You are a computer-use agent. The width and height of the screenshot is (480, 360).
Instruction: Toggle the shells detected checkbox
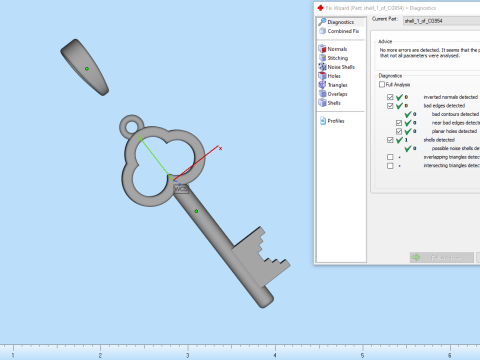point(390,140)
